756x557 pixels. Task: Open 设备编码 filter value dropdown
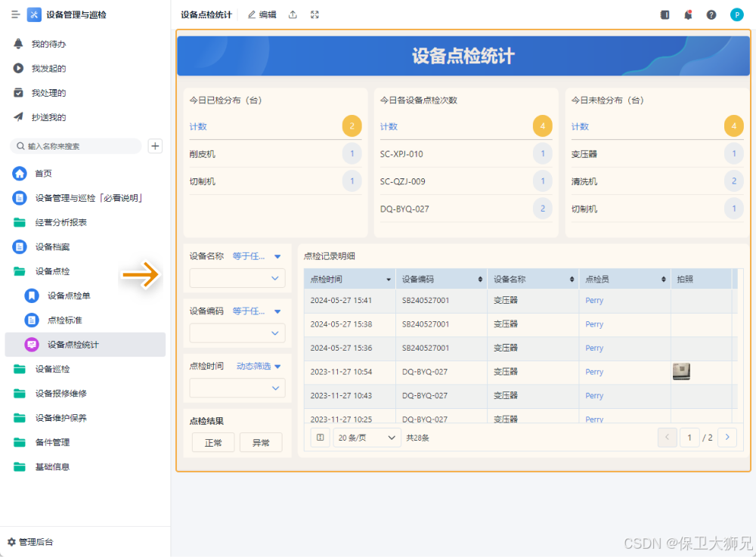(237, 333)
